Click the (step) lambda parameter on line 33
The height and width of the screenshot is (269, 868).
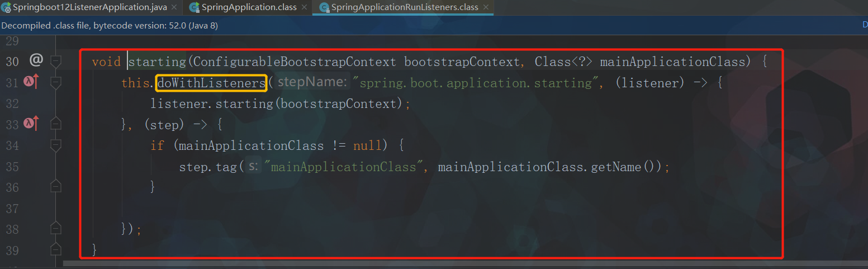point(164,125)
